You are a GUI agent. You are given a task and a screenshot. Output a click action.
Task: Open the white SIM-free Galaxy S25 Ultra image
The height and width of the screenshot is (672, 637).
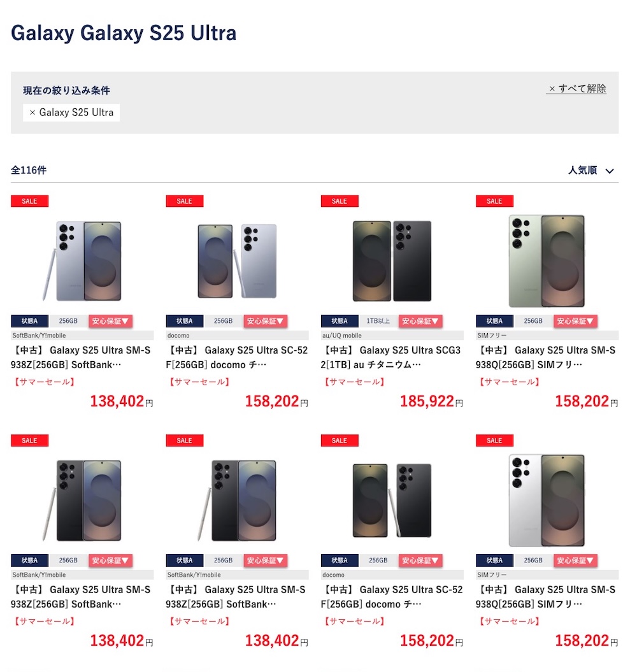[547, 500]
